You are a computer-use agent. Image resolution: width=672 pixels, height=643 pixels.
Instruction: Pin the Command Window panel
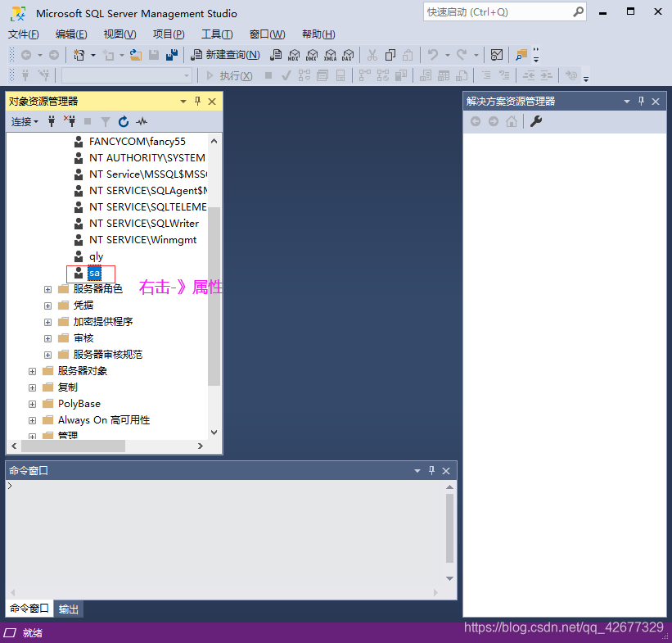point(431,470)
